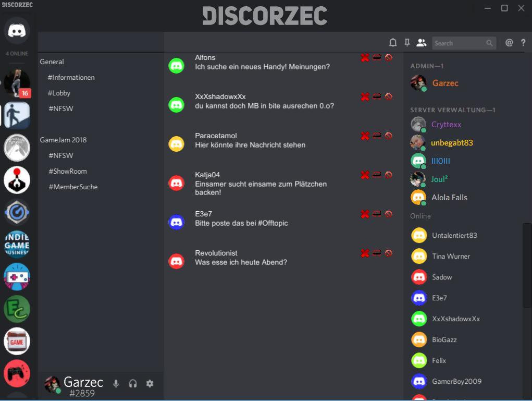Delete XxXshadowxXx's message with red X

click(x=365, y=97)
